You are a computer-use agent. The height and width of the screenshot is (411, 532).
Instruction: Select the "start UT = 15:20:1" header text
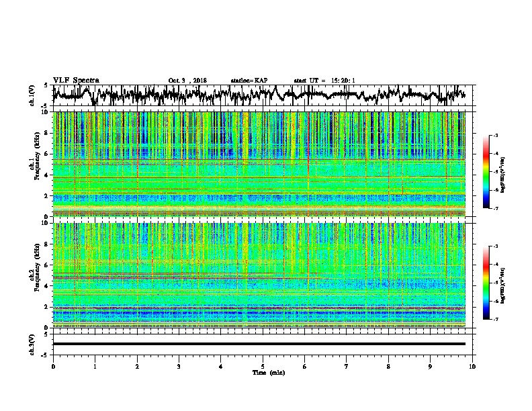[324, 81]
